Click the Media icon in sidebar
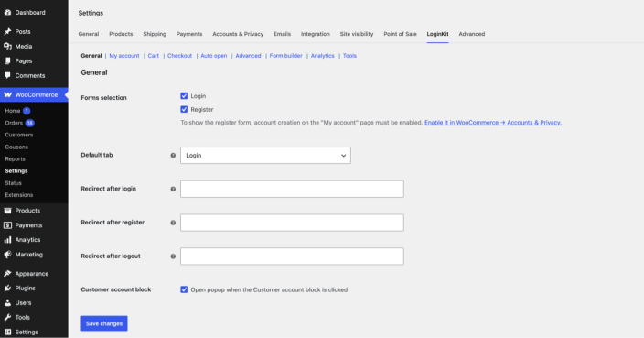This screenshot has height=338, width=644. [x=8, y=47]
